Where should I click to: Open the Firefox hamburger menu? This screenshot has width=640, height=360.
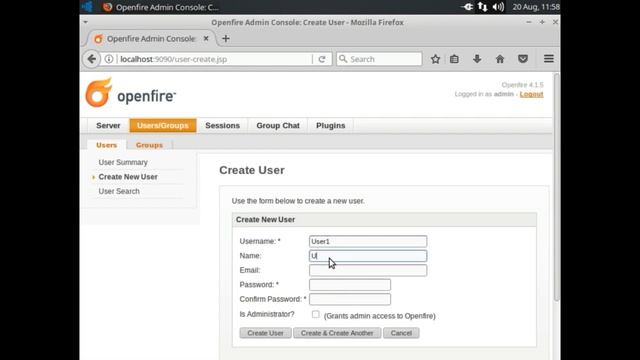pos(549,59)
